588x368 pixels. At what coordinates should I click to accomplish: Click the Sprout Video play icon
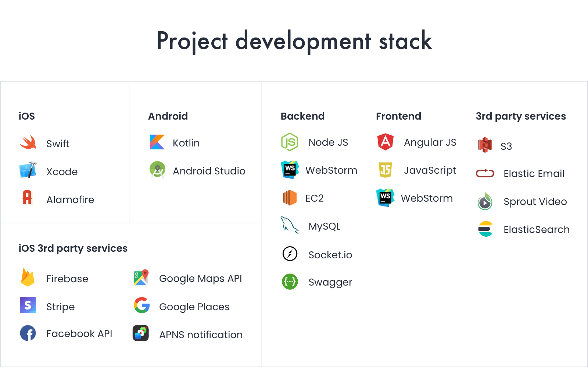pos(485,201)
